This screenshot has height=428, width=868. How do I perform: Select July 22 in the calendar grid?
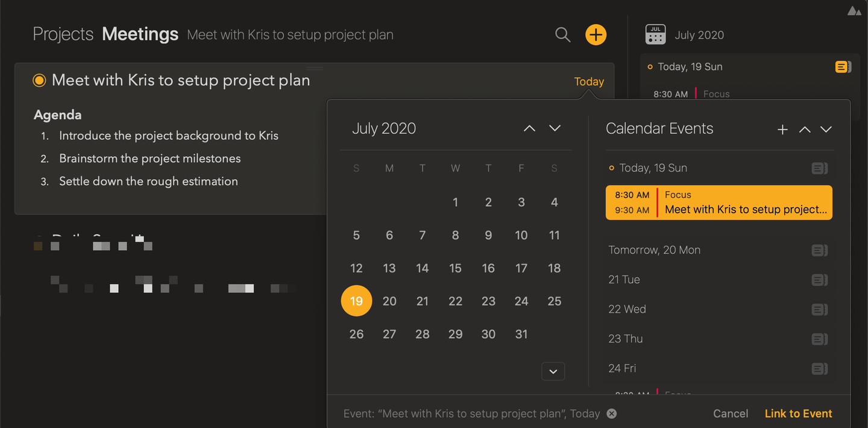pos(455,301)
